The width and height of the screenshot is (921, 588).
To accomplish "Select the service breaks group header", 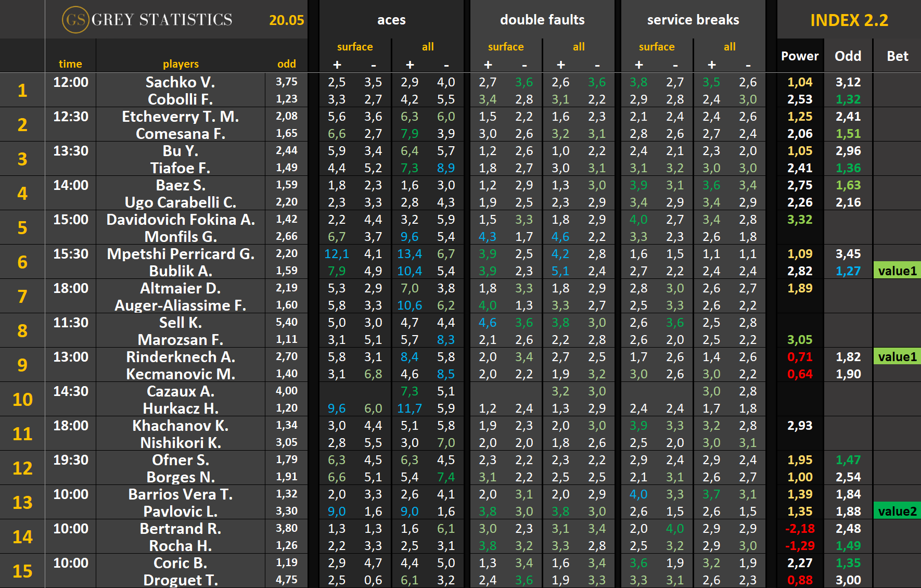I will pos(693,20).
